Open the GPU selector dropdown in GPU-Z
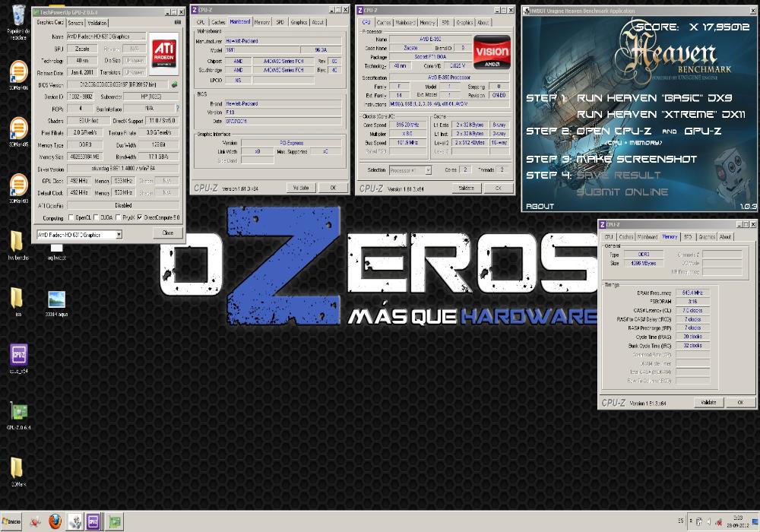This screenshot has width=760, height=532. [119, 235]
